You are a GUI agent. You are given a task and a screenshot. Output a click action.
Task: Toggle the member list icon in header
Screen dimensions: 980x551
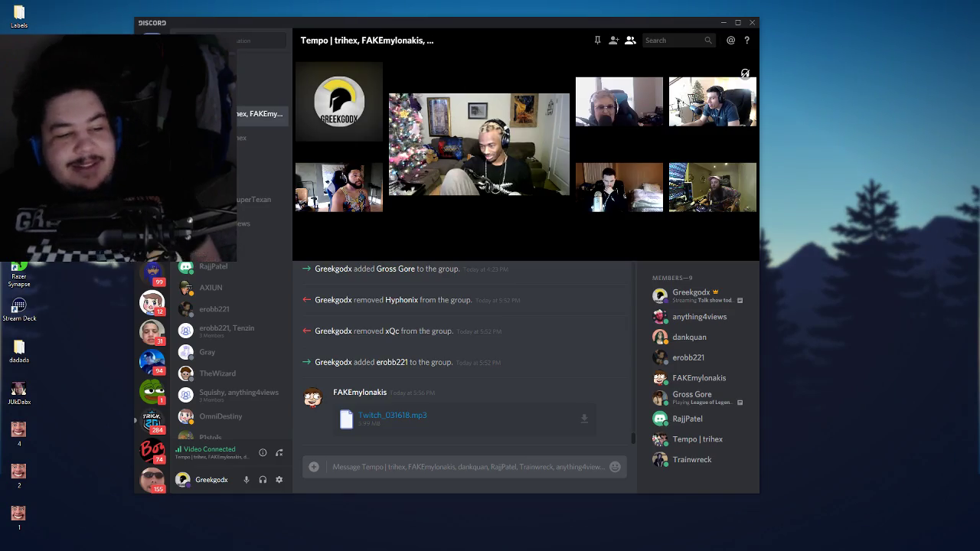point(630,41)
